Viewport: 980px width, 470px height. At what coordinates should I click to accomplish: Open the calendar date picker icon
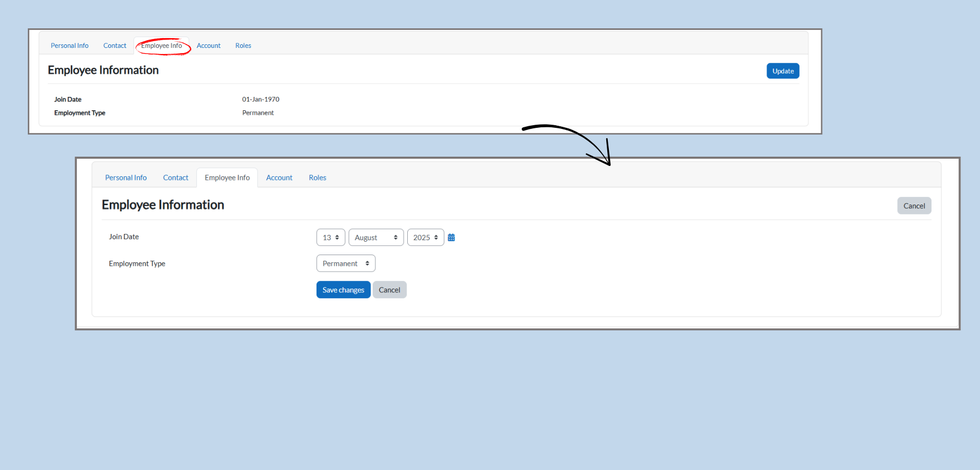click(x=451, y=238)
